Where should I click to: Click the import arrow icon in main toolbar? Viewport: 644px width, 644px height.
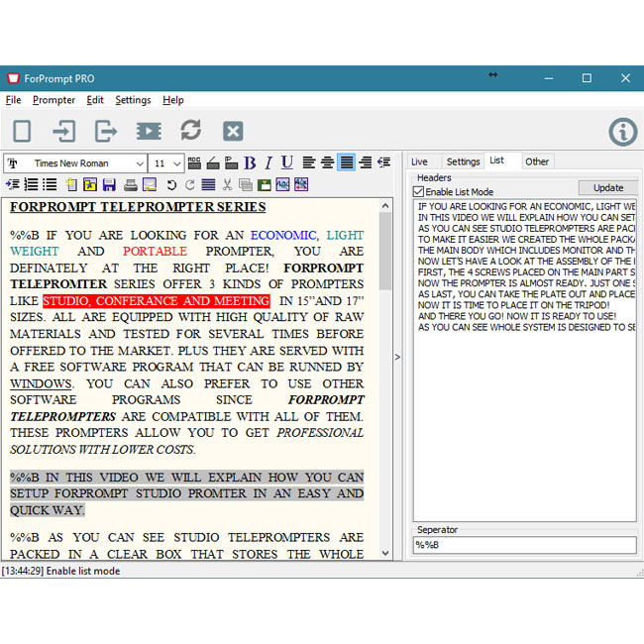coord(64,131)
